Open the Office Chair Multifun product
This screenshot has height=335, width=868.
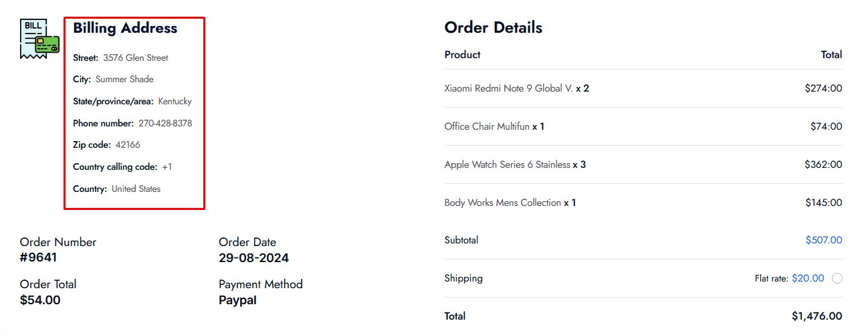pos(487,126)
